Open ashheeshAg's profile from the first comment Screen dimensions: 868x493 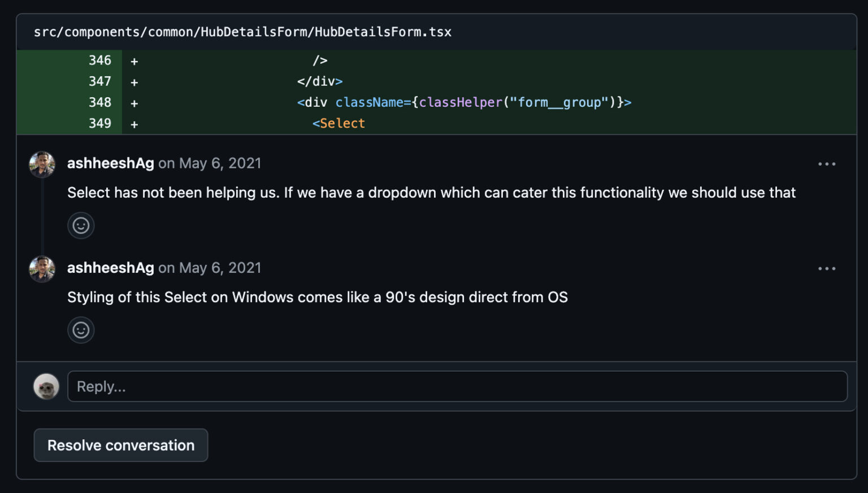click(x=110, y=163)
